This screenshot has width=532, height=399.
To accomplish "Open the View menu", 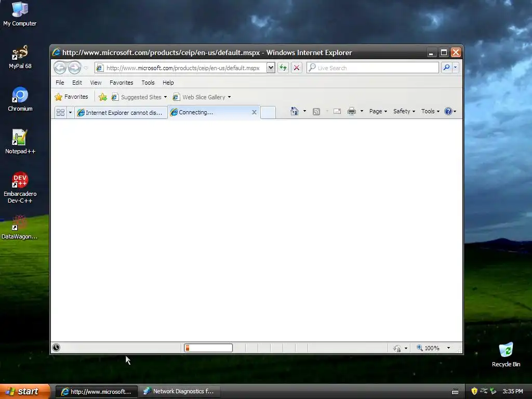I will point(96,83).
